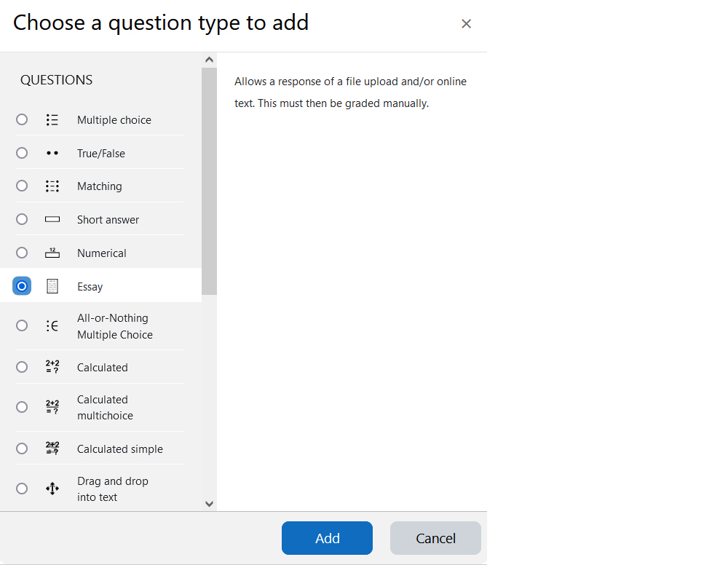The width and height of the screenshot is (728, 565).
Task: Select the Matching radio button
Action: [22, 186]
